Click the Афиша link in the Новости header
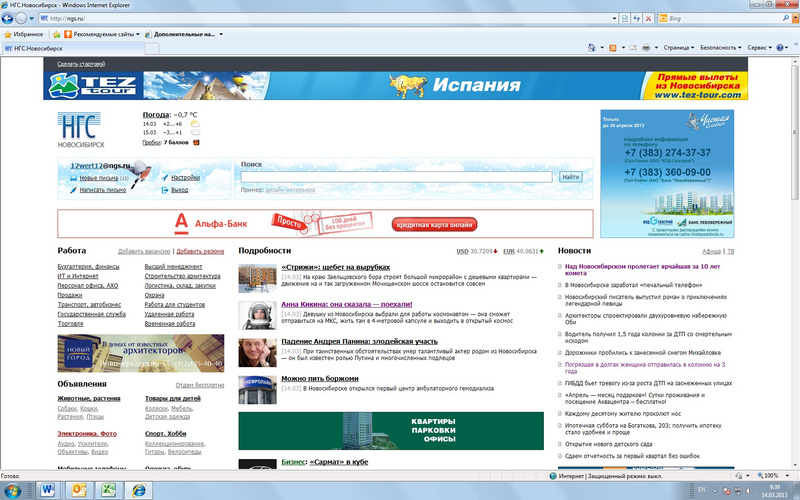 click(711, 252)
